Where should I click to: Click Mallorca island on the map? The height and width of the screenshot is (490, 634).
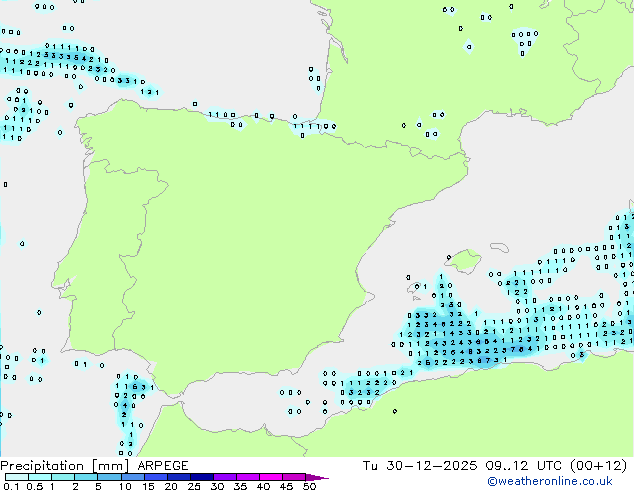click(464, 261)
